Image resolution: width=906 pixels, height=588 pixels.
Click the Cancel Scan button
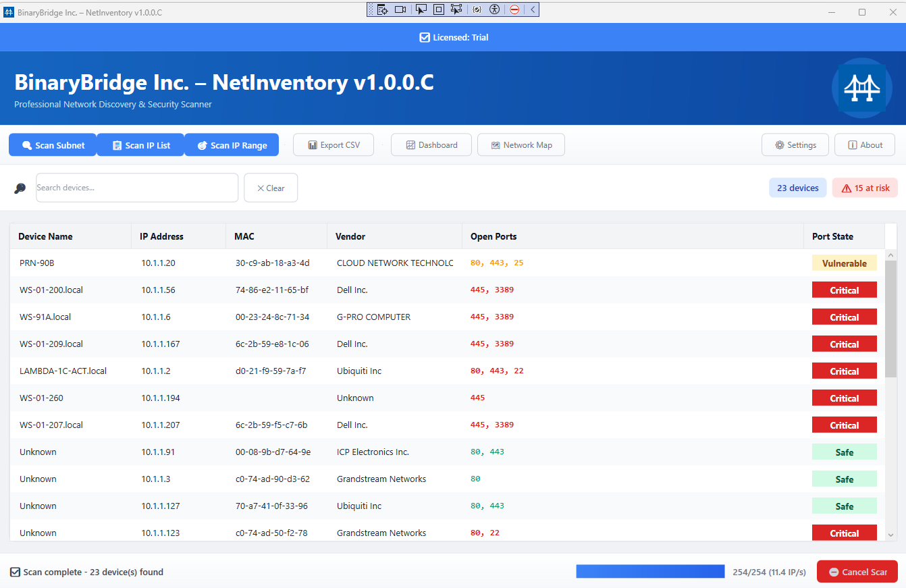[x=857, y=572]
